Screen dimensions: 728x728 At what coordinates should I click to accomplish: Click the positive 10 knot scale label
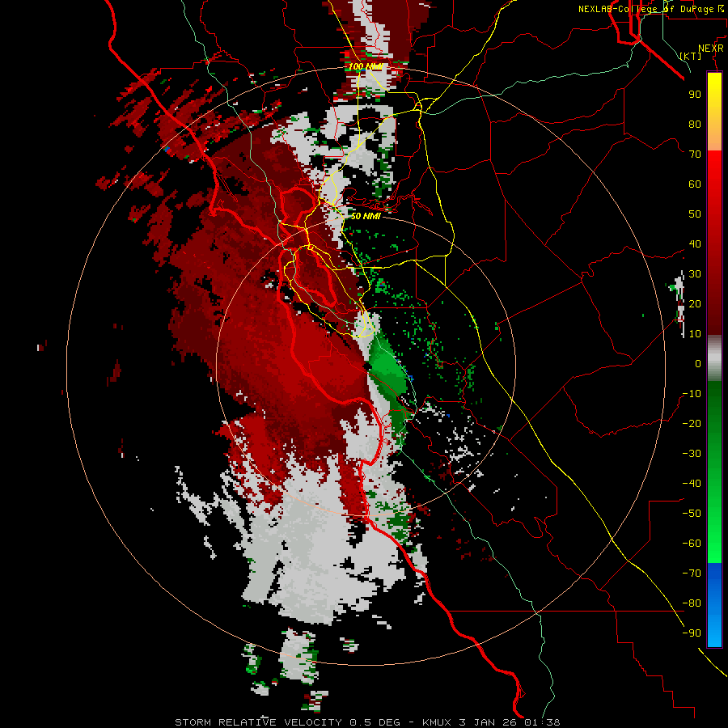click(x=695, y=334)
